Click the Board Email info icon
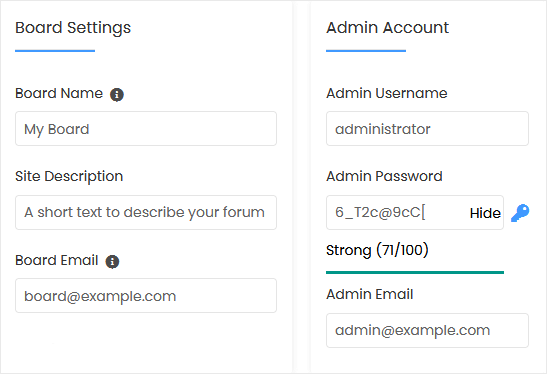The height and width of the screenshot is (374, 547). click(112, 262)
